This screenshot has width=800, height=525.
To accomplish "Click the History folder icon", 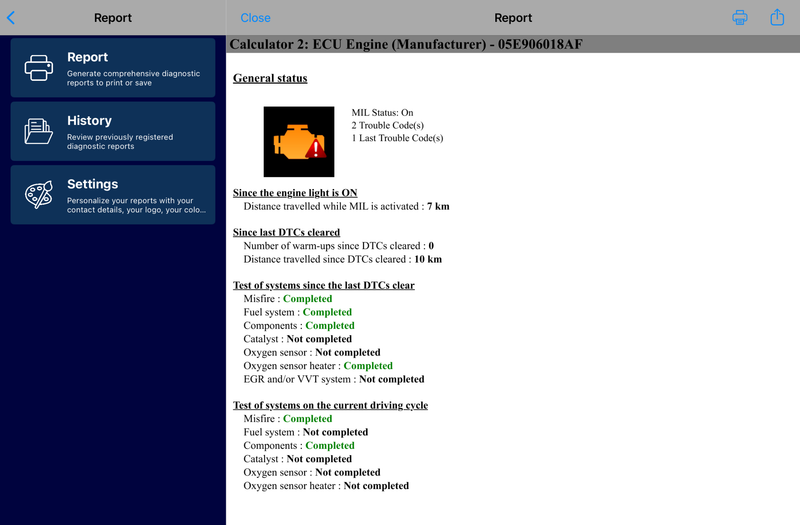I will 39,131.
